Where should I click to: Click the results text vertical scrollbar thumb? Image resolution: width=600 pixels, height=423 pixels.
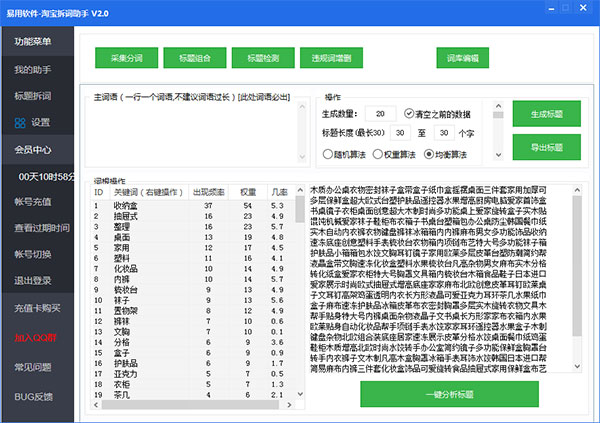[x=577, y=266]
